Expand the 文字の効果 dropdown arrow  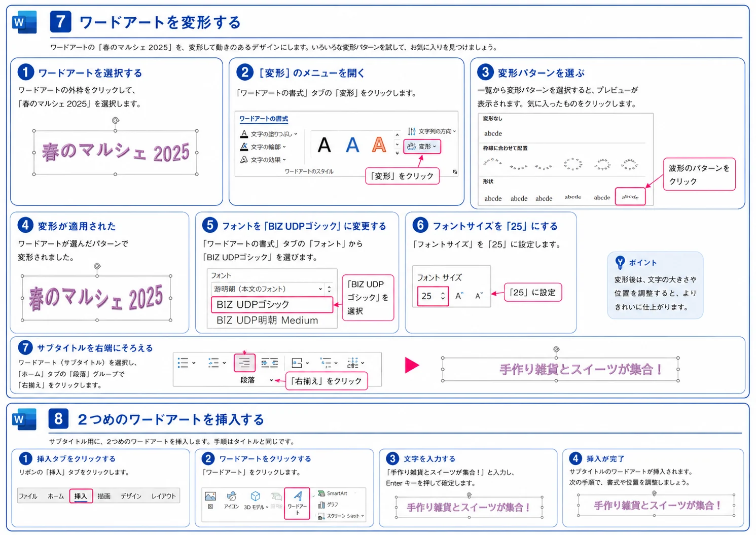click(x=284, y=159)
